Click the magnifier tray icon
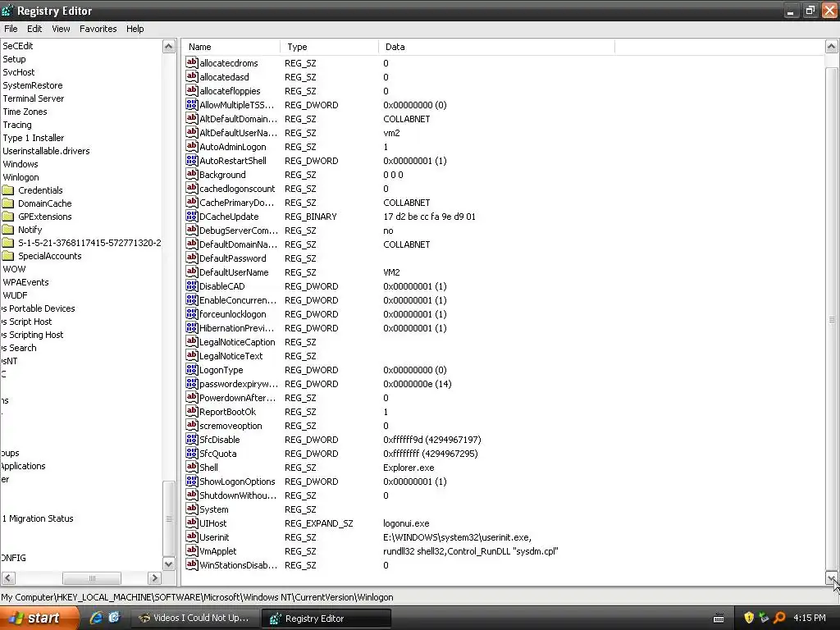Image resolution: width=840 pixels, height=630 pixels. coord(779,618)
